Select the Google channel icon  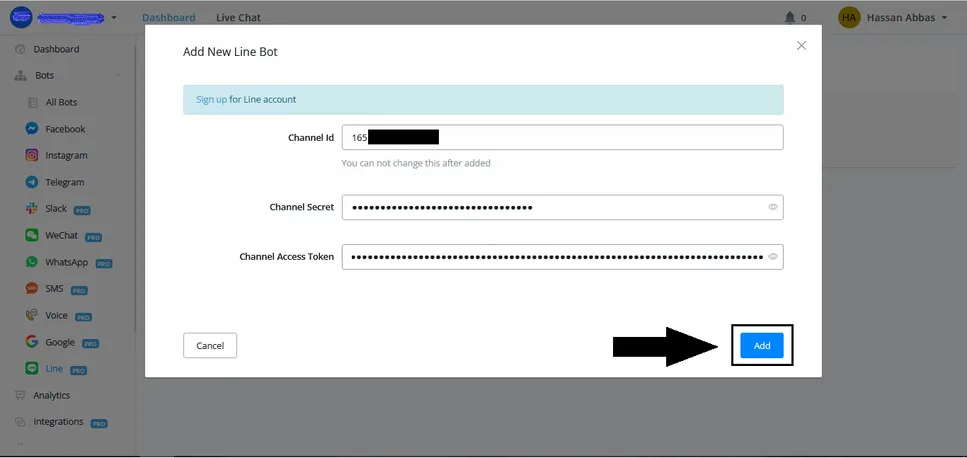coord(32,341)
